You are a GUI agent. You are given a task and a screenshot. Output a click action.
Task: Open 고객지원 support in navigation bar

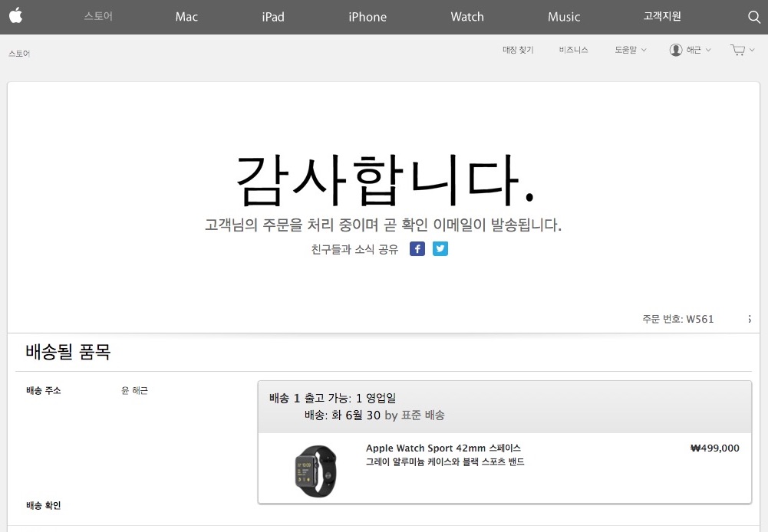662,16
